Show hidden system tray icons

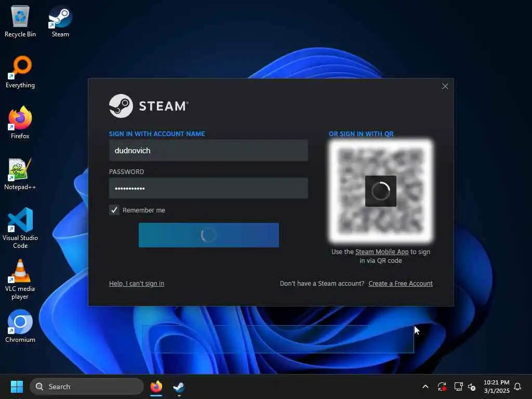pos(425,387)
